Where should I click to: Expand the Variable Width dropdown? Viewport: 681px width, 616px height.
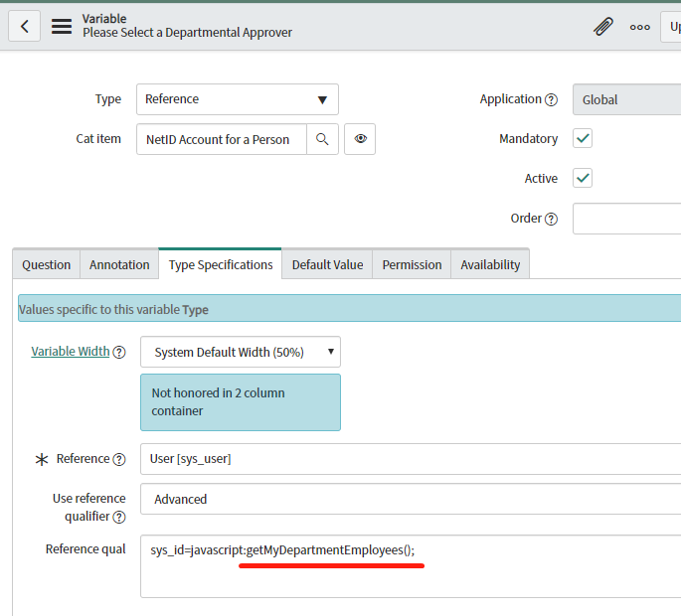click(241, 352)
